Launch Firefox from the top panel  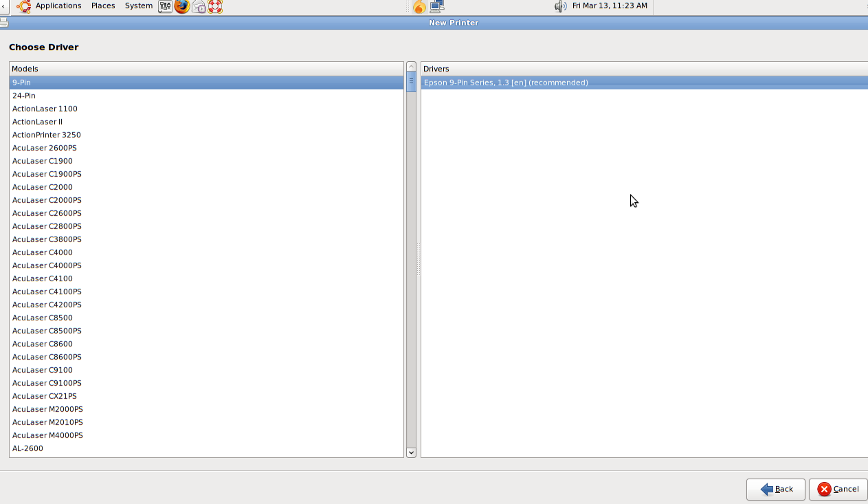coord(182,6)
